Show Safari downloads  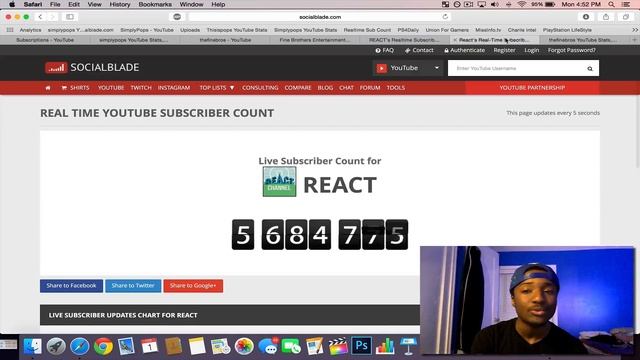586,17
